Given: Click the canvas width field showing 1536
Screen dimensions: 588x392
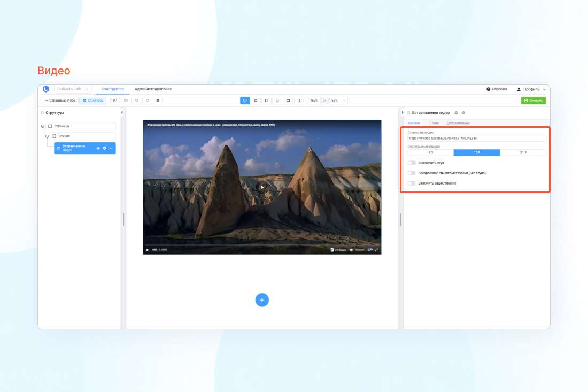Looking at the screenshot, I should pos(314,101).
